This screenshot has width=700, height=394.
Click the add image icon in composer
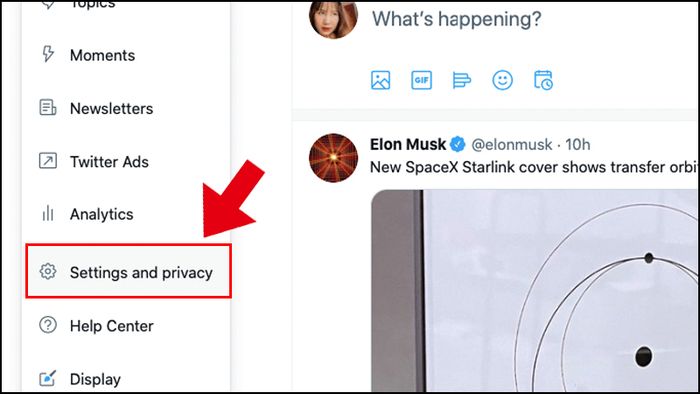tap(380, 80)
